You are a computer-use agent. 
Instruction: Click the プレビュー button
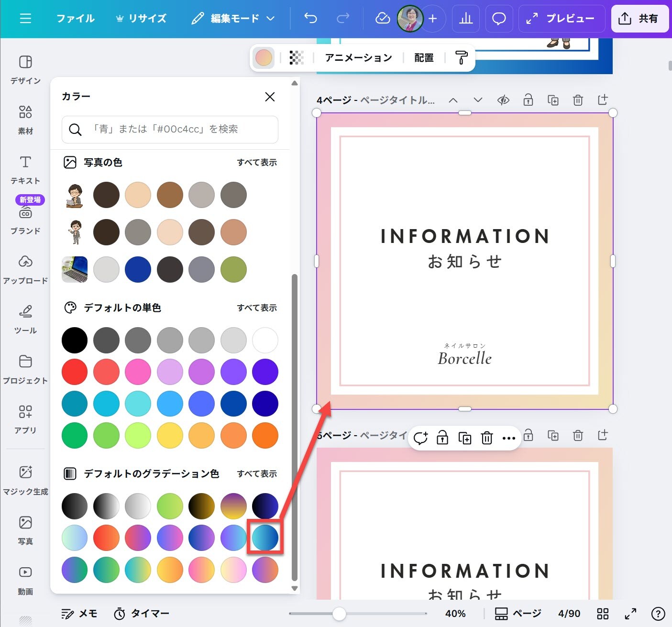[561, 19]
